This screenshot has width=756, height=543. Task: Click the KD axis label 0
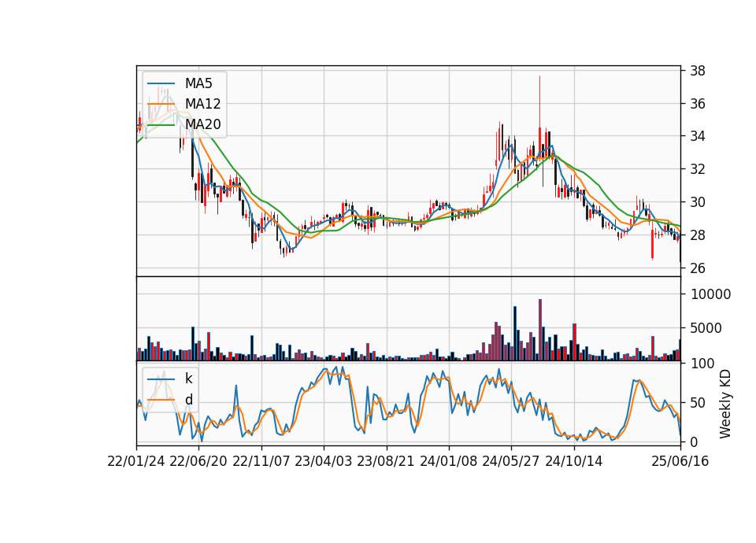click(x=694, y=441)
